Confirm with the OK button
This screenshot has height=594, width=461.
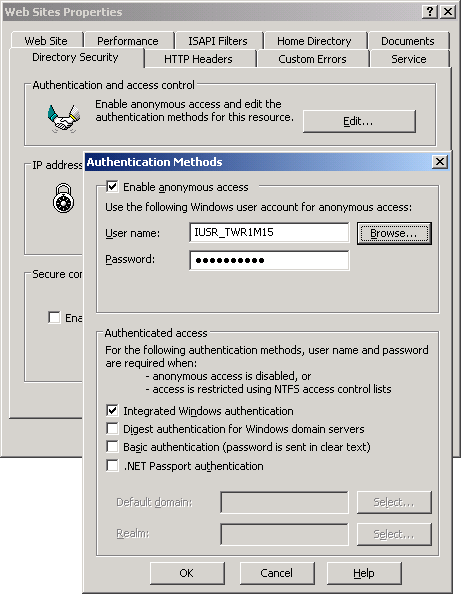click(x=187, y=573)
